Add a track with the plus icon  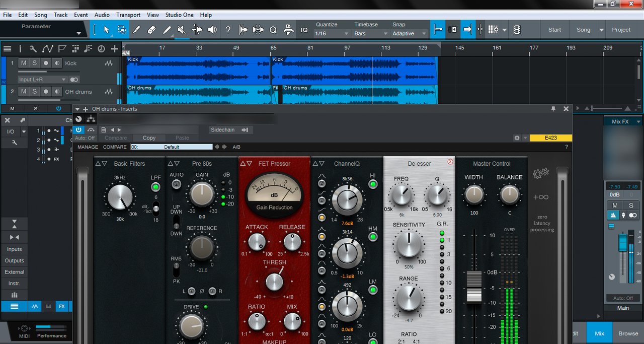coord(115,49)
